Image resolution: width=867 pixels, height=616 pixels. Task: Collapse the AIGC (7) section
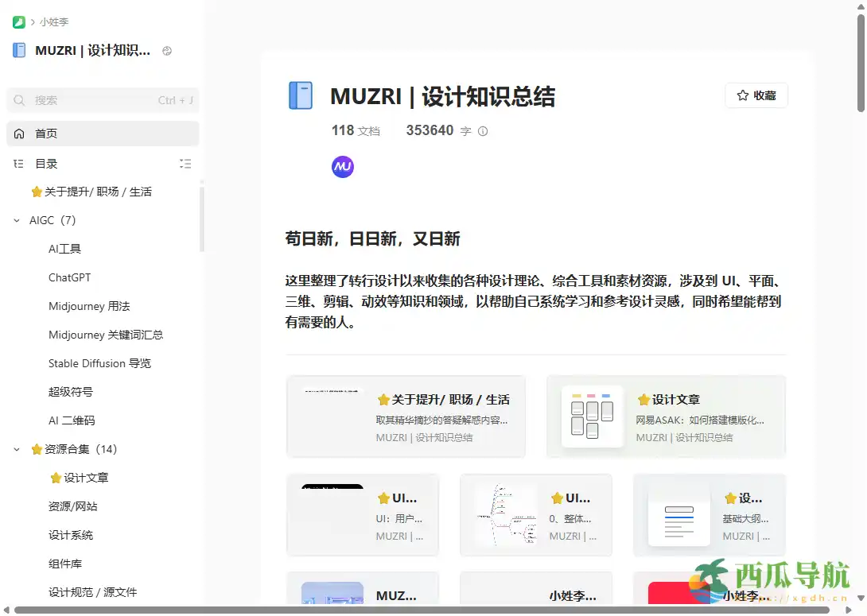point(17,220)
